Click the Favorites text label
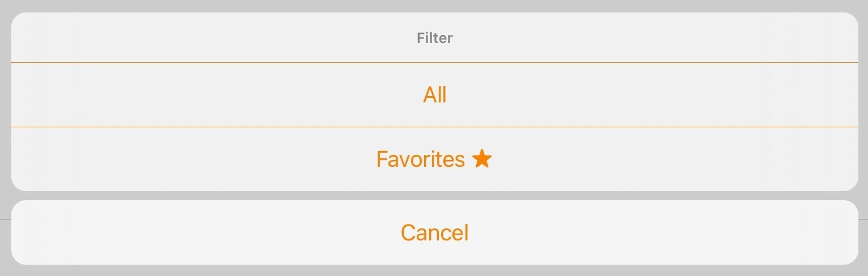 pos(420,159)
